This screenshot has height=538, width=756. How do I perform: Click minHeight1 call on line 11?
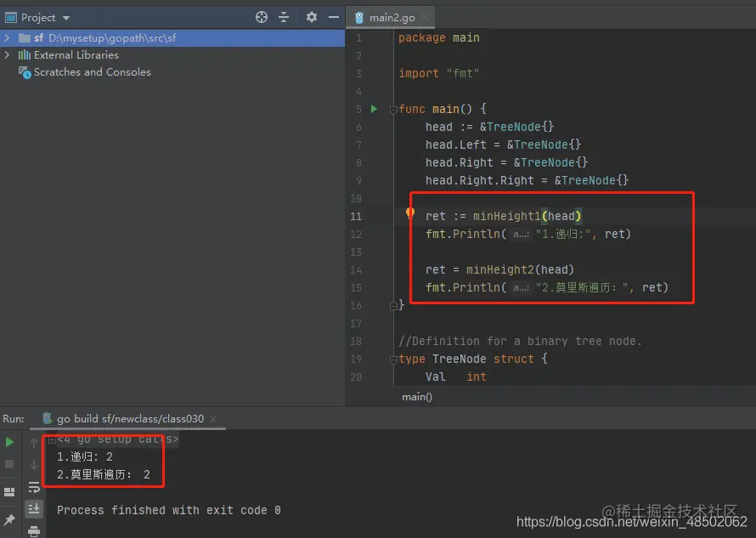(506, 216)
